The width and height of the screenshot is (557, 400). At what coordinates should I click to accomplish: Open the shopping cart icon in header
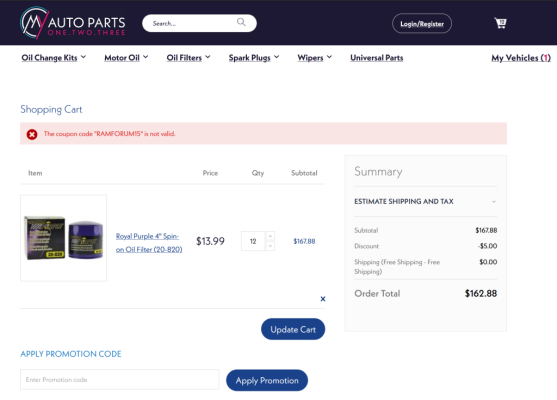pos(501,23)
